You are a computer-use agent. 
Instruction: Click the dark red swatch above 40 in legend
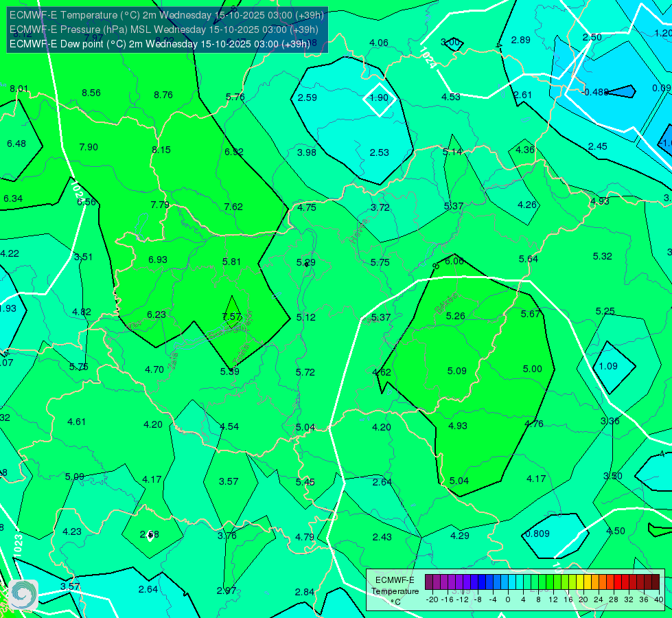656,582
